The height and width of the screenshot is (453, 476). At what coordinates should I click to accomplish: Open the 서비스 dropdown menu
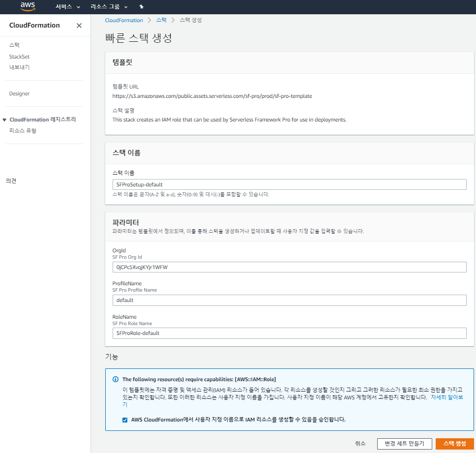(68, 7)
